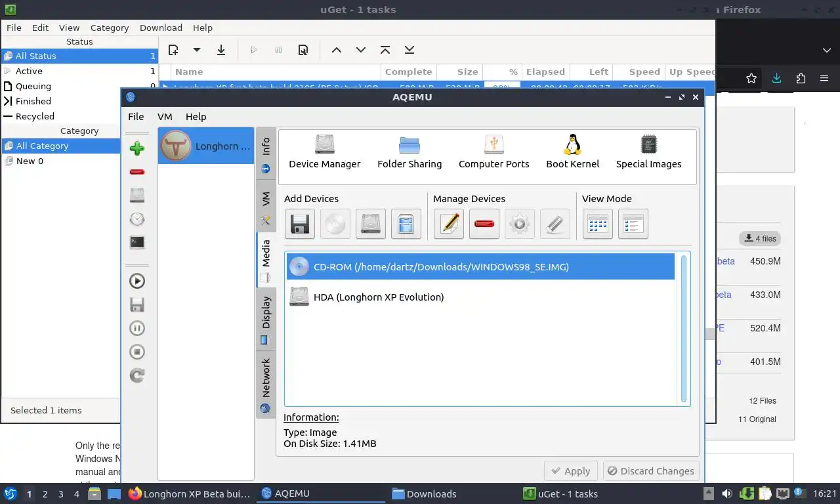This screenshot has height=504, width=840.
Task: Switch to list view mode
Action: pos(633,224)
